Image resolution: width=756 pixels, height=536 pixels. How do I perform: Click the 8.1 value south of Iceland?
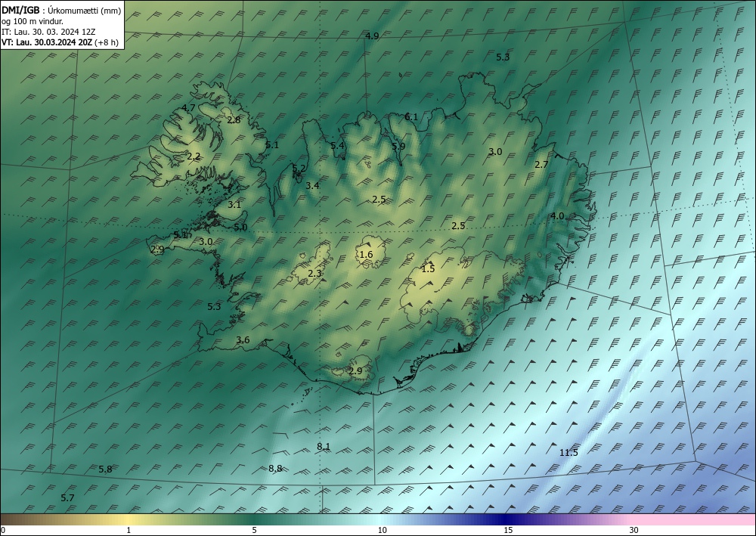click(x=324, y=446)
